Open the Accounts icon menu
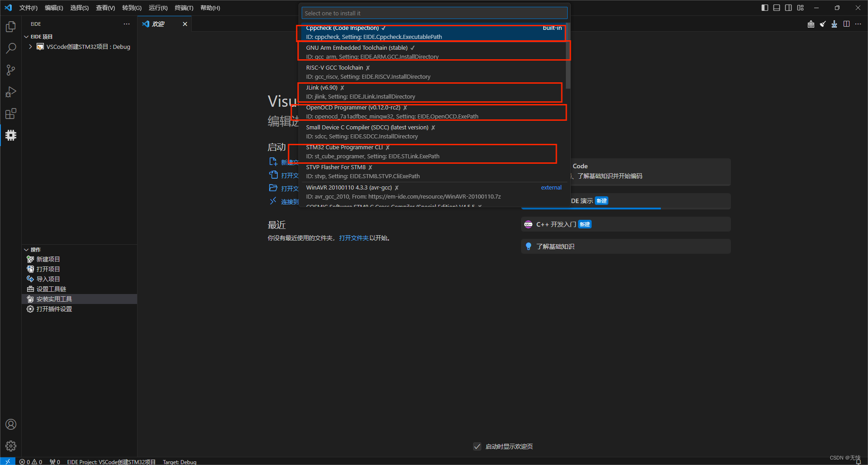The image size is (868, 465). [x=11, y=424]
